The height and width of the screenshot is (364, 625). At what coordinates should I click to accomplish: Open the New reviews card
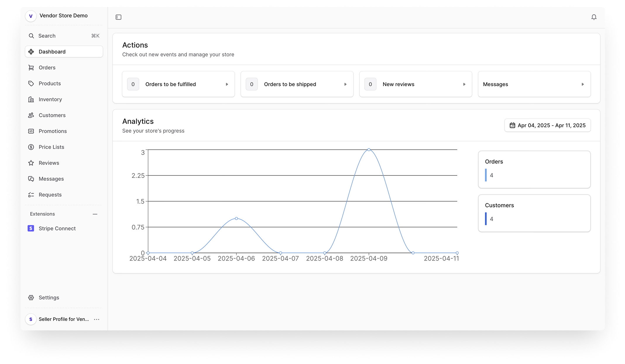click(415, 84)
